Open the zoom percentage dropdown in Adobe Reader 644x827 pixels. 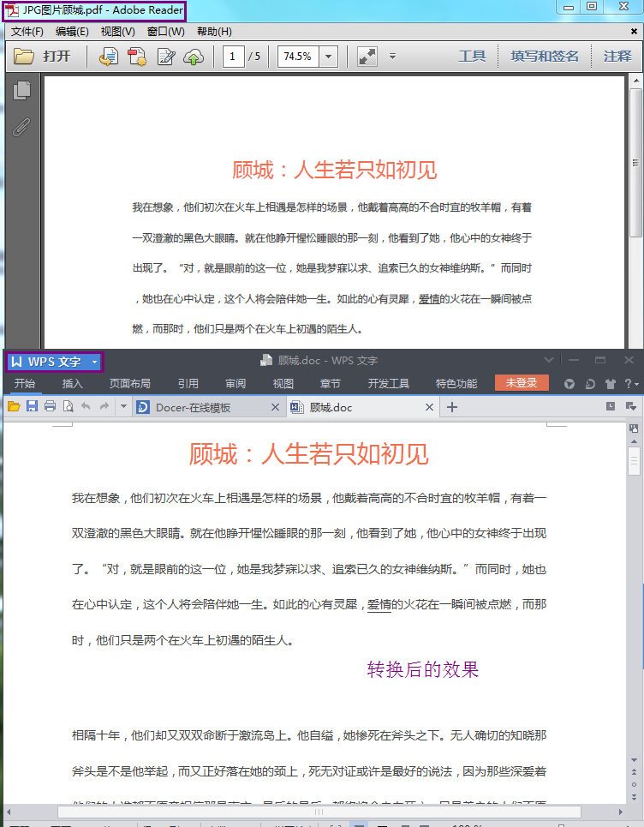click(x=328, y=57)
